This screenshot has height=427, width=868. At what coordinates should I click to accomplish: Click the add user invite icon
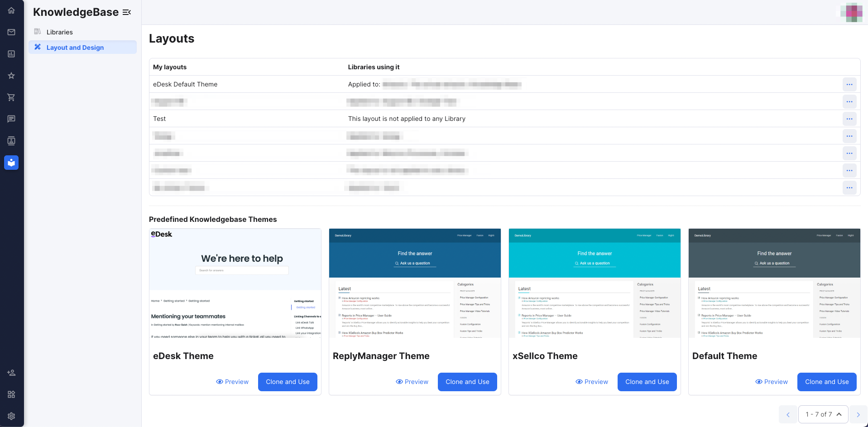(x=11, y=373)
